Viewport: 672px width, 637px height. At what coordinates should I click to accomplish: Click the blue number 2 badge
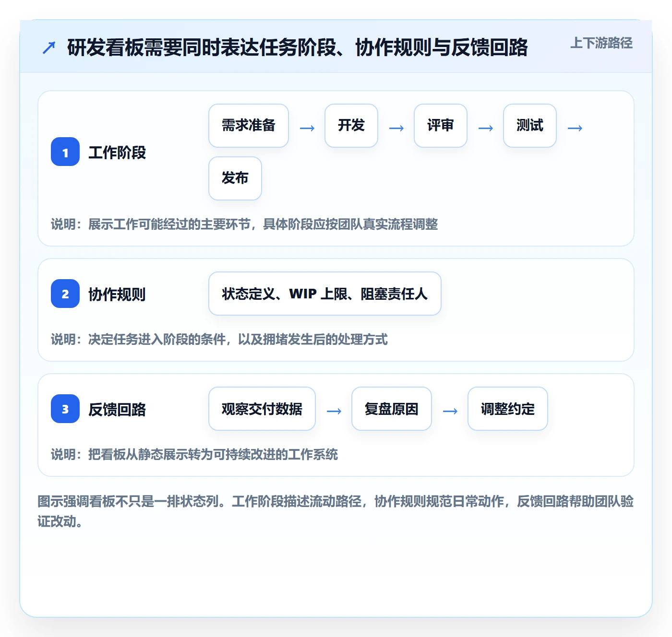(x=65, y=294)
